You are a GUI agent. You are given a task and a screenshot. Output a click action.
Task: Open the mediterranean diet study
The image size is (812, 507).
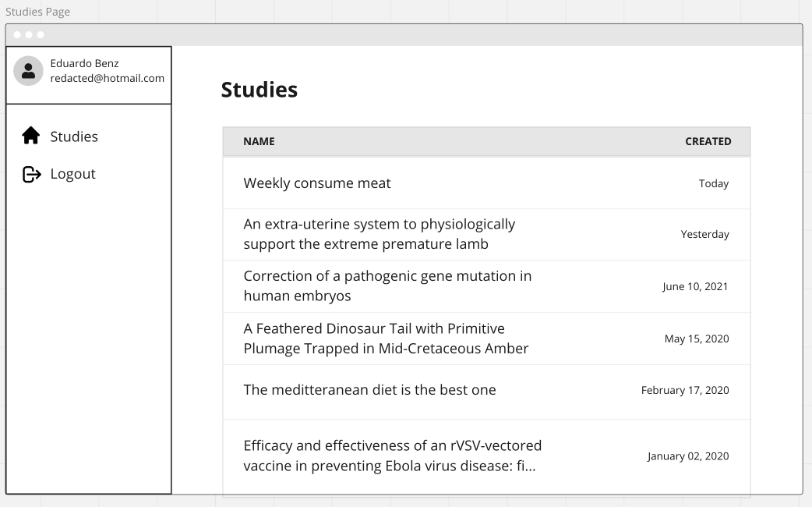[369, 389]
